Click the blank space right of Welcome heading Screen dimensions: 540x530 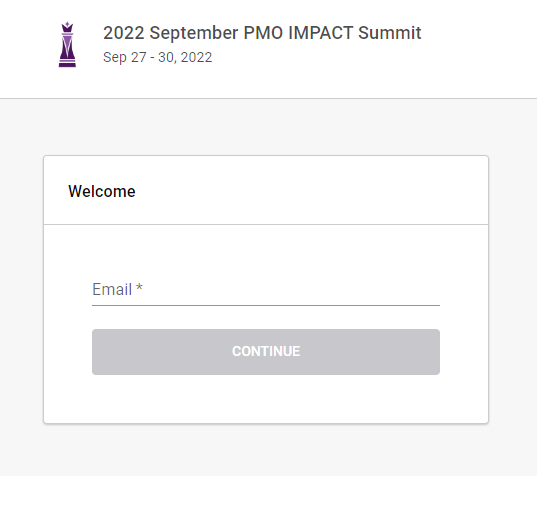[310, 191]
